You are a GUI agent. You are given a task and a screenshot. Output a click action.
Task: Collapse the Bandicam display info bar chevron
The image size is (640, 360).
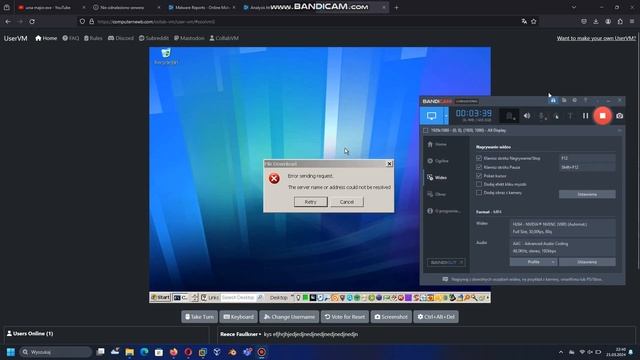point(620,131)
